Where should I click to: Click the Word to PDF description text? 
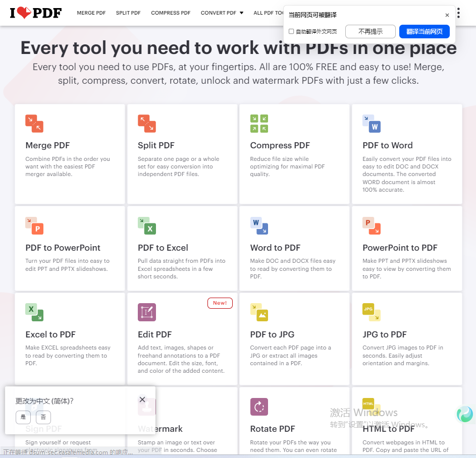tap(293, 268)
